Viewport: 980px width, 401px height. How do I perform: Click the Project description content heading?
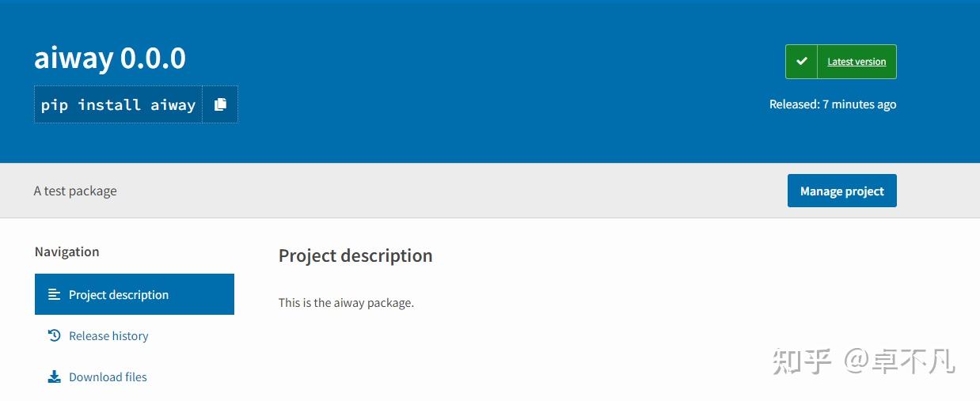click(355, 255)
